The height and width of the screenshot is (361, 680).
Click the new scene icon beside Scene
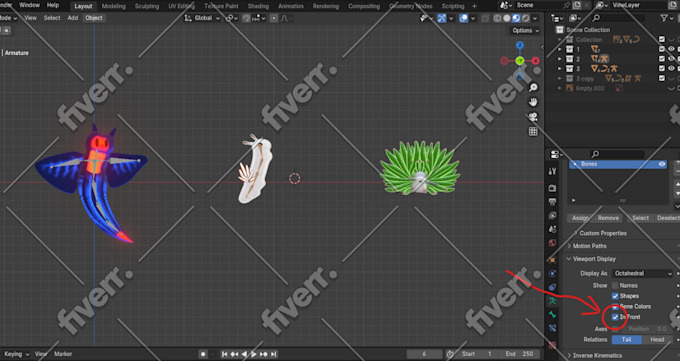pyautogui.click(x=577, y=5)
